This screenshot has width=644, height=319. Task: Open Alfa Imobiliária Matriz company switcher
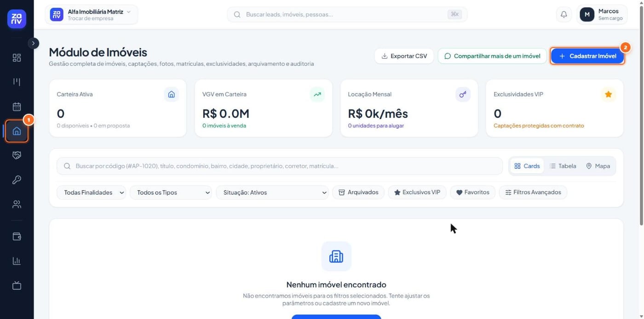coord(92,15)
